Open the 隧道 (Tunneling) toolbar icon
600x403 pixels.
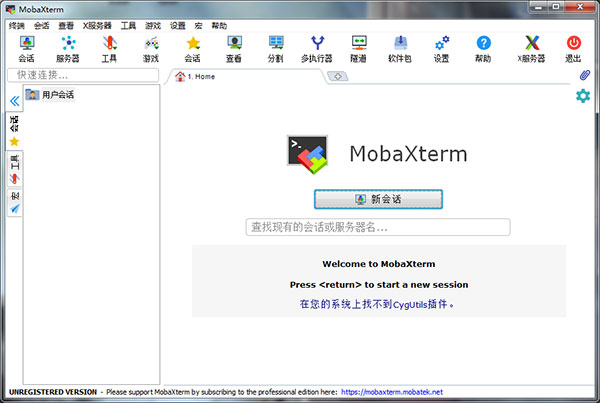pos(359,49)
